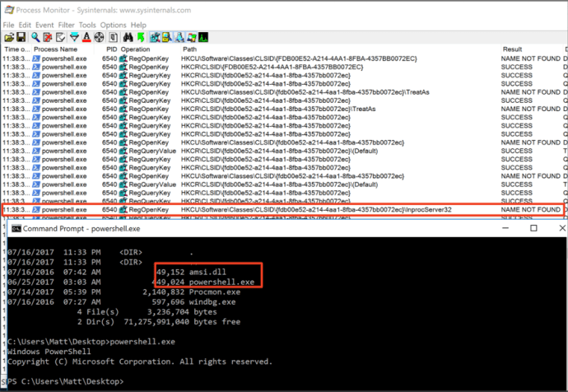Toggle the Autoscroll toolbar icon
568x392 pixels.
[47, 37]
